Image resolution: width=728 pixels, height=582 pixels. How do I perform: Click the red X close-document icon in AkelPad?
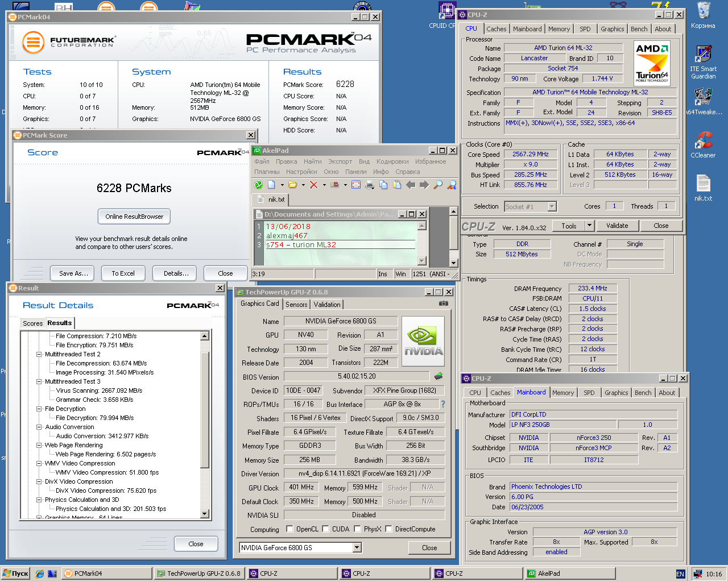(313, 185)
